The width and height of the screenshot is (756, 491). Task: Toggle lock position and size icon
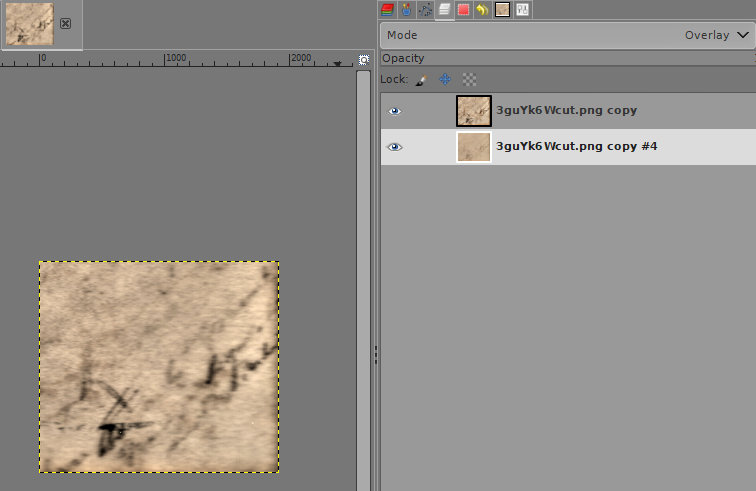445,79
